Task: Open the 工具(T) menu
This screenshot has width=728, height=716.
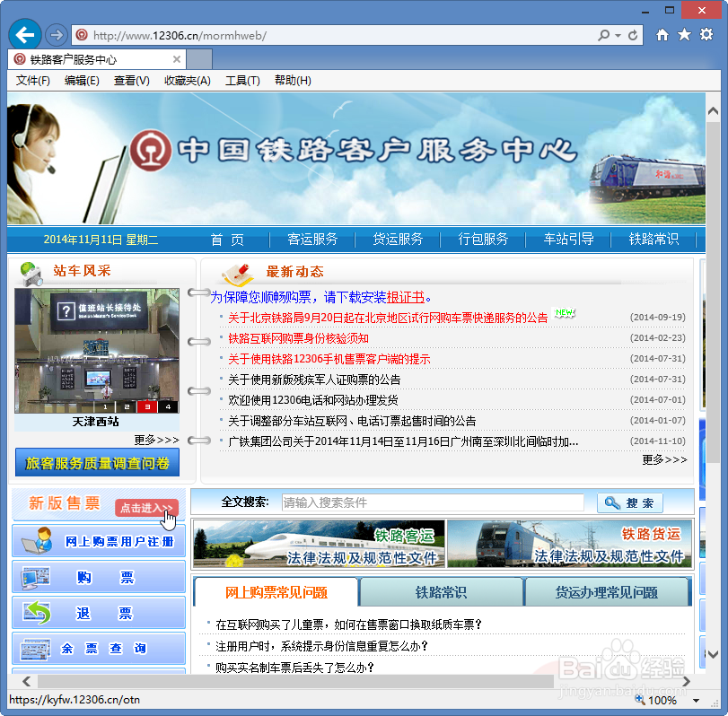Action: pos(242,81)
